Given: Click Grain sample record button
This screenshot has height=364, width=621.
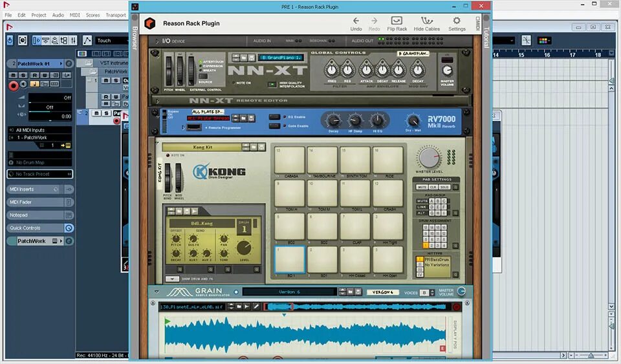Looking at the screenshot, I should [456, 307].
